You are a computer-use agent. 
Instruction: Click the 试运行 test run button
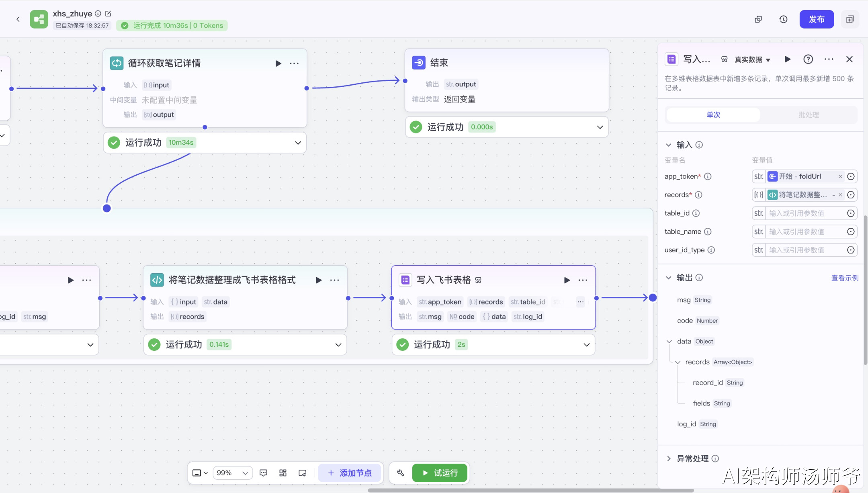pyautogui.click(x=440, y=473)
